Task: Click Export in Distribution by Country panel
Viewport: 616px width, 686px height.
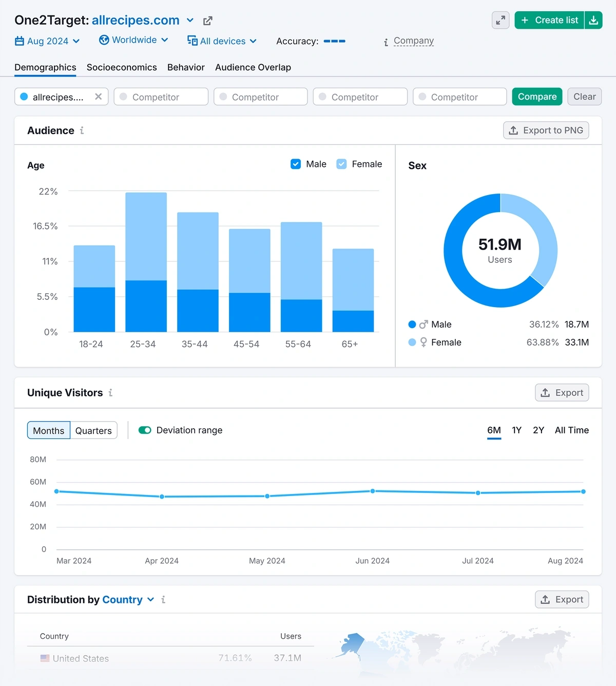Action: coord(562,599)
